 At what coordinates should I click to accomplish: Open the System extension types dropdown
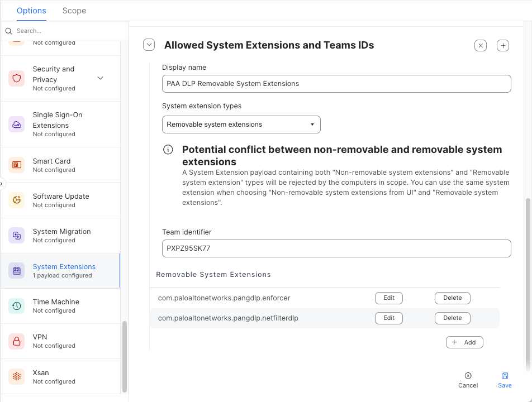pos(241,125)
